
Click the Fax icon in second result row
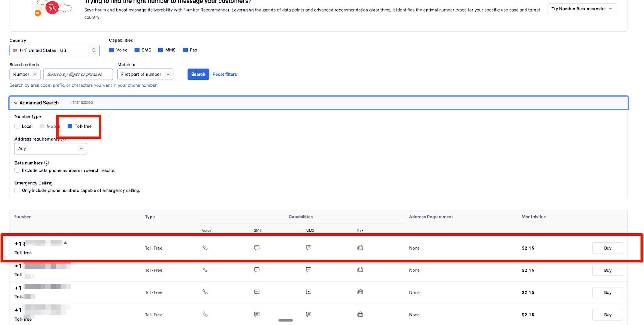click(x=360, y=270)
